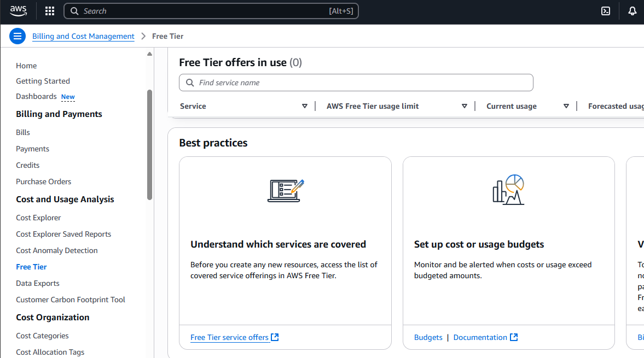
Task: Click the New badge next to Dashboards
Action: [x=68, y=97]
